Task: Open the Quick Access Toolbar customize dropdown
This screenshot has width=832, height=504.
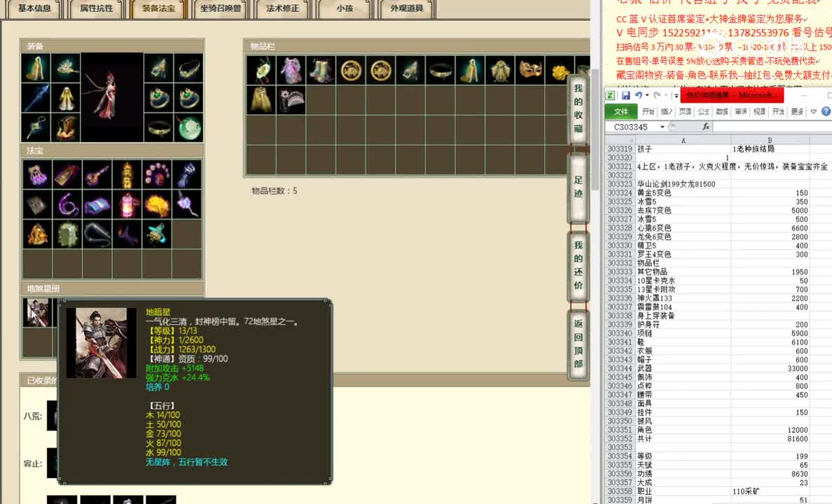Action: [x=676, y=95]
